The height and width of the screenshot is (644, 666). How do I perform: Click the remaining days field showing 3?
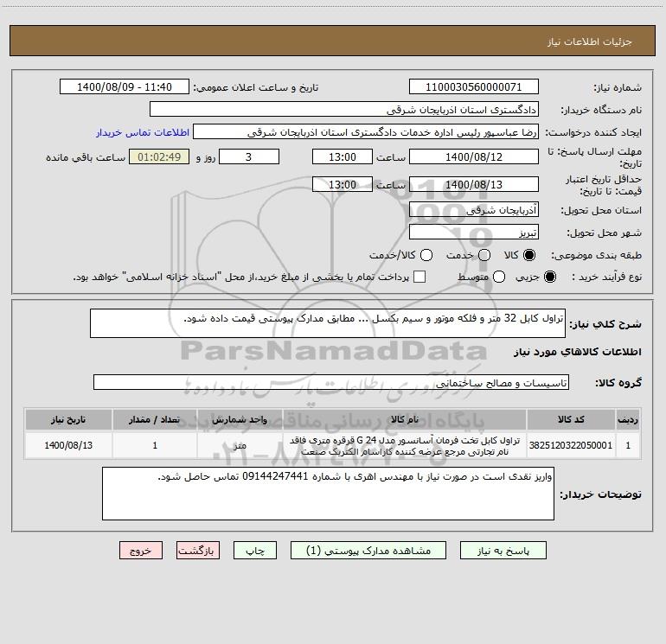coord(249,156)
